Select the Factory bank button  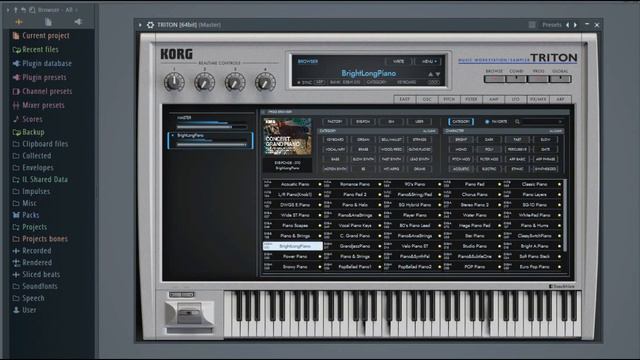(x=335, y=122)
